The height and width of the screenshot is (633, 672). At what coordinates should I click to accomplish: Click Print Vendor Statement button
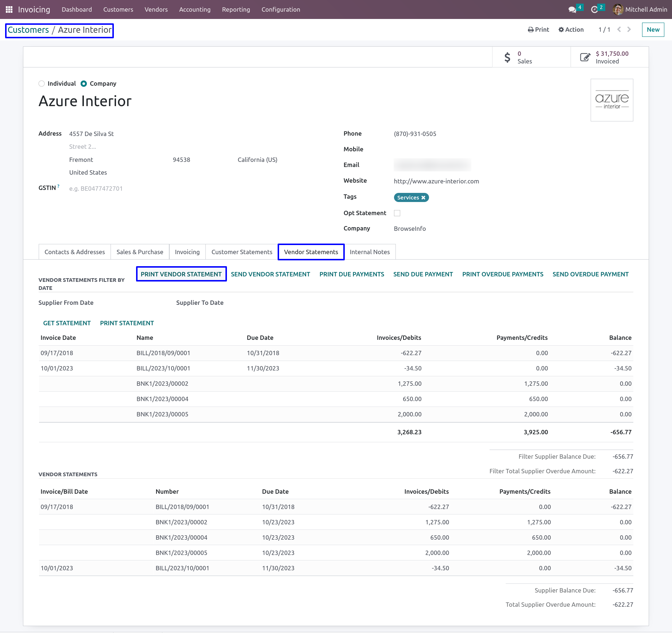(181, 274)
